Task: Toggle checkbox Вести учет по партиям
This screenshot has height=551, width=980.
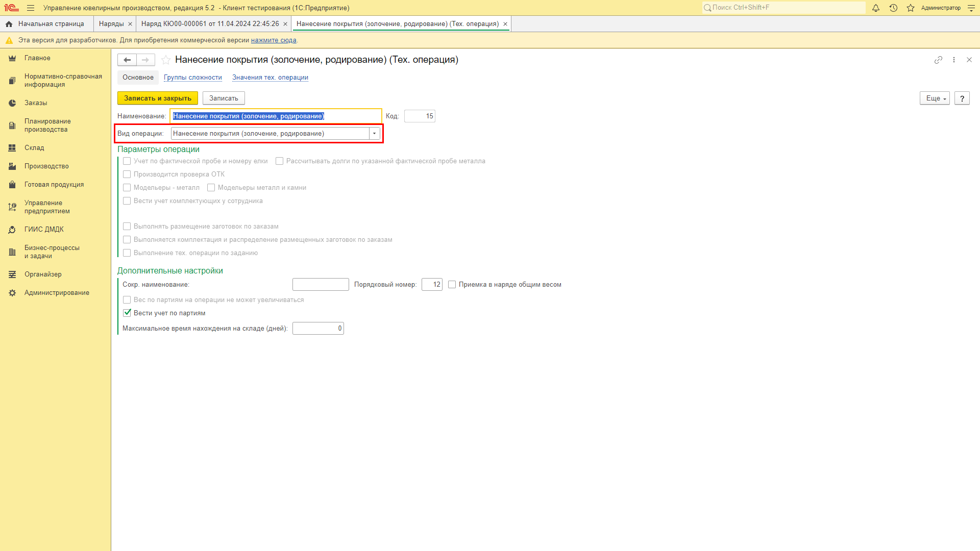Action: point(127,313)
